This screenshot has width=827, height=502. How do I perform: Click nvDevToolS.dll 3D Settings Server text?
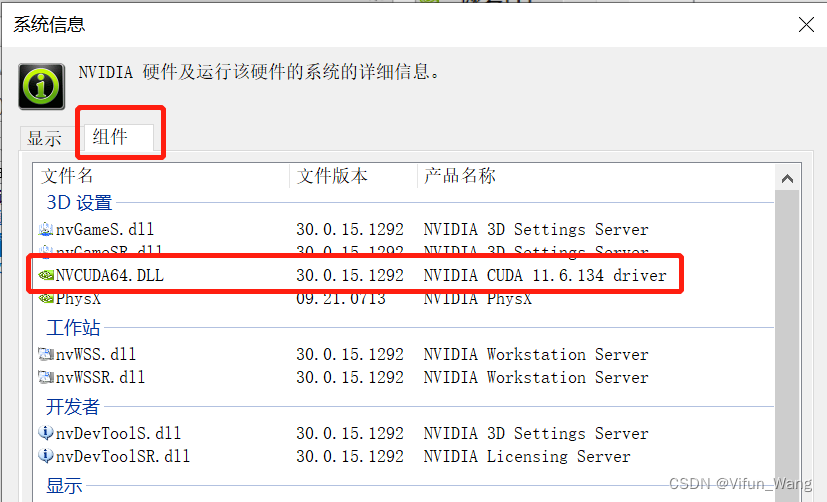pyautogui.click(x=536, y=433)
